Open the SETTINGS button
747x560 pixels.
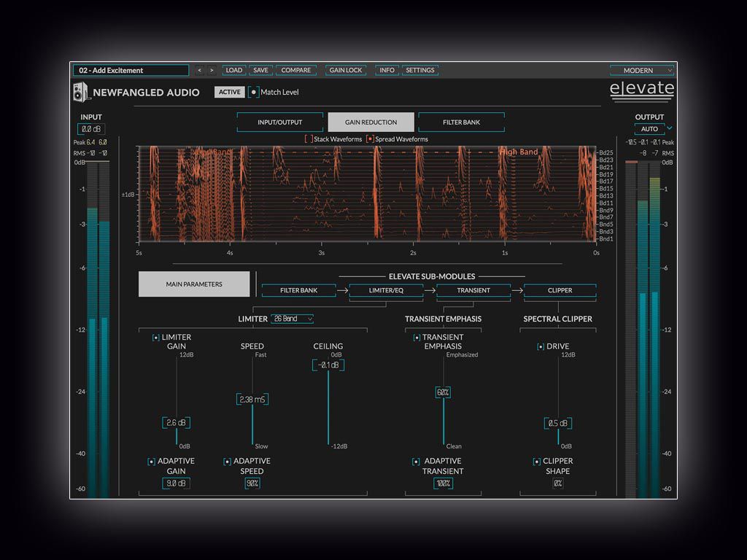tap(420, 70)
